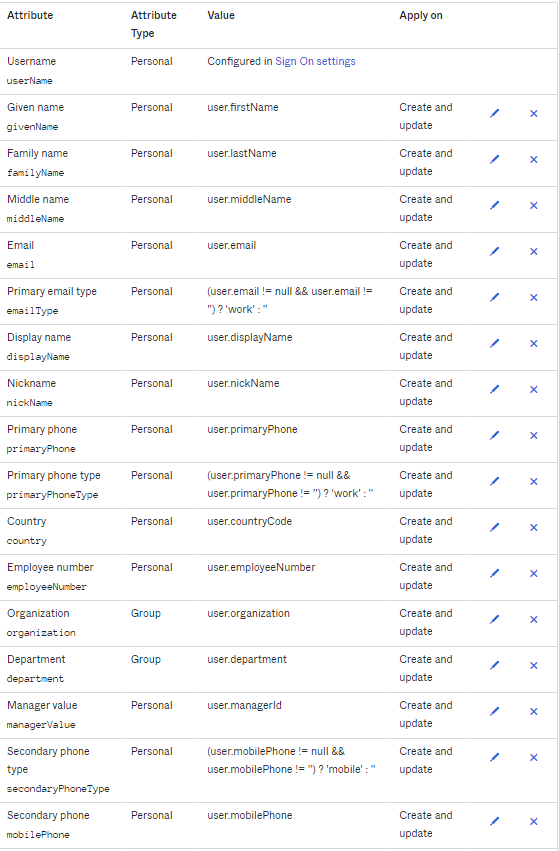Delete the Country attribute mapping
This screenshot has width=559, height=851.
(533, 527)
